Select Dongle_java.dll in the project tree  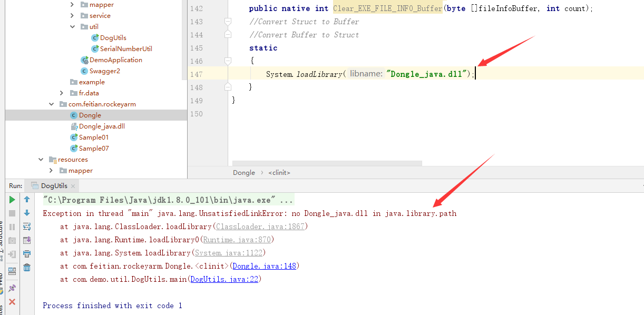104,126
